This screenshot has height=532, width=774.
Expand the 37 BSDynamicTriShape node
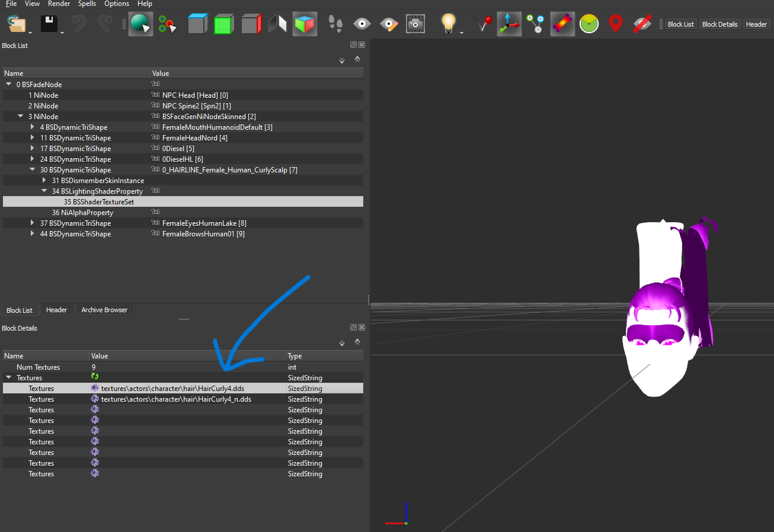33,223
